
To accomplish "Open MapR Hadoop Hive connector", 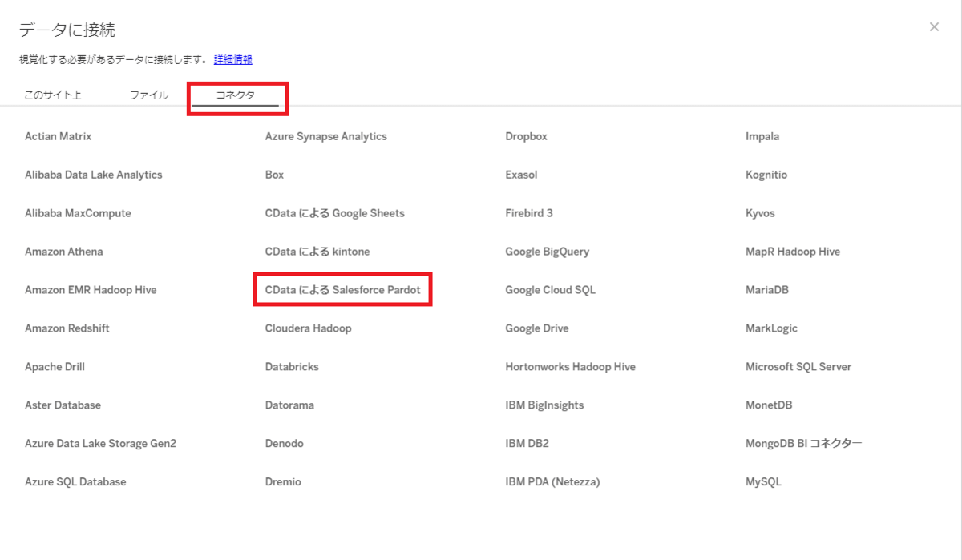I will coord(793,252).
